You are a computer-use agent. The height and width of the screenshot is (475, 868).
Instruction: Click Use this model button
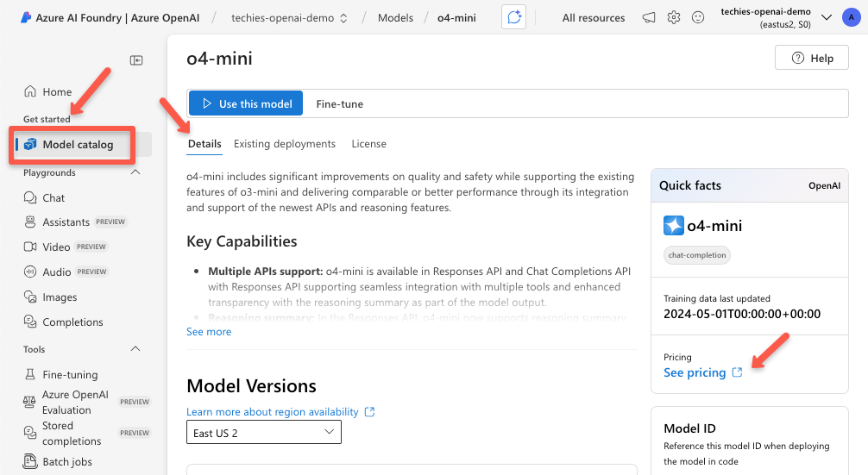coord(246,103)
